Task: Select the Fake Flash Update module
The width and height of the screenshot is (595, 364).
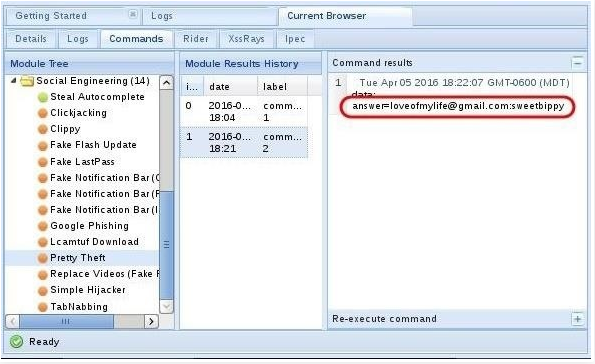Action: click(93, 145)
